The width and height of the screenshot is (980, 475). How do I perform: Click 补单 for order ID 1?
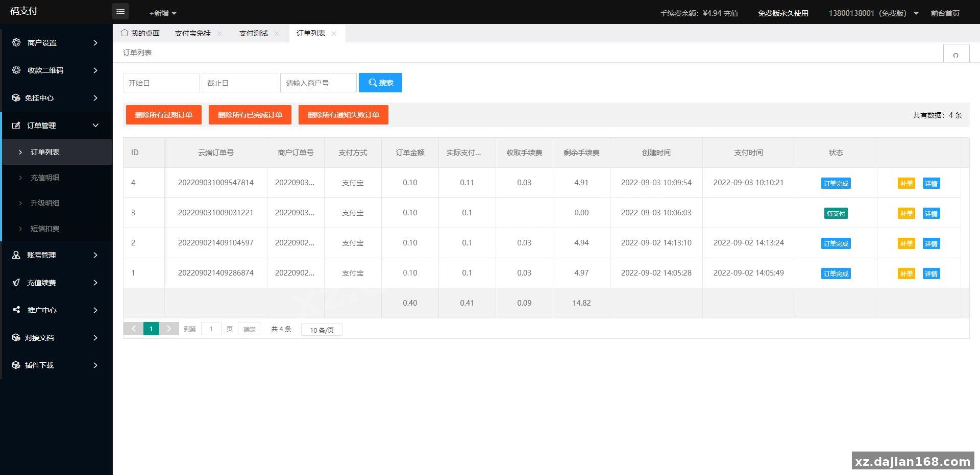pyautogui.click(x=906, y=273)
